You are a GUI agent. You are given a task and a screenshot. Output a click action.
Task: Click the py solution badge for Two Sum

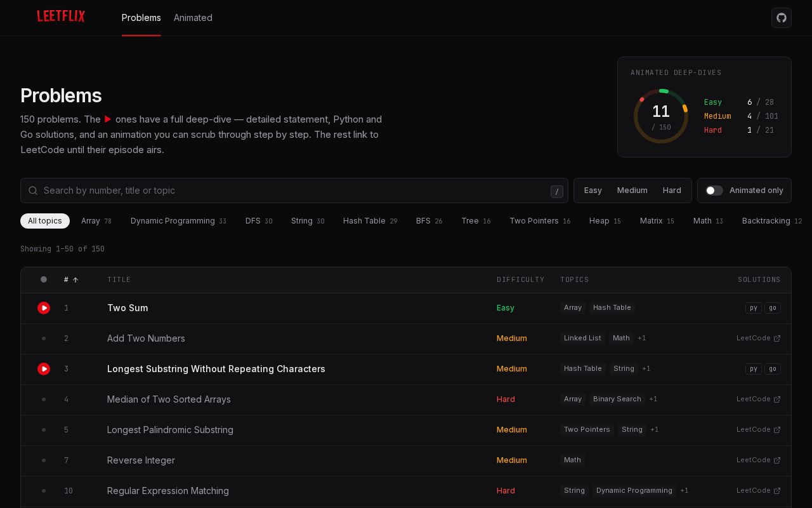click(x=754, y=308)
